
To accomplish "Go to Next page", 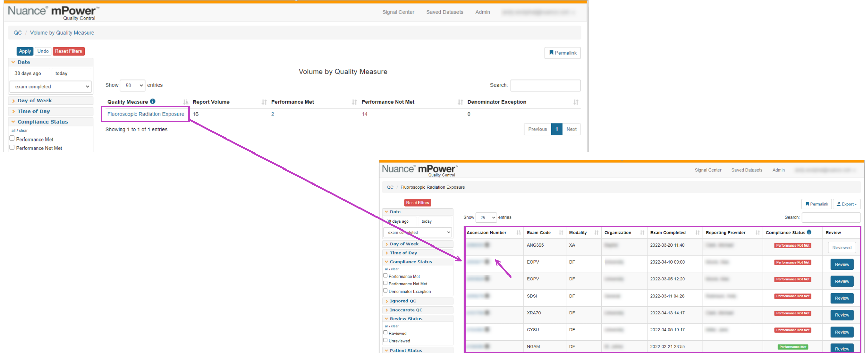I will 571,129.
